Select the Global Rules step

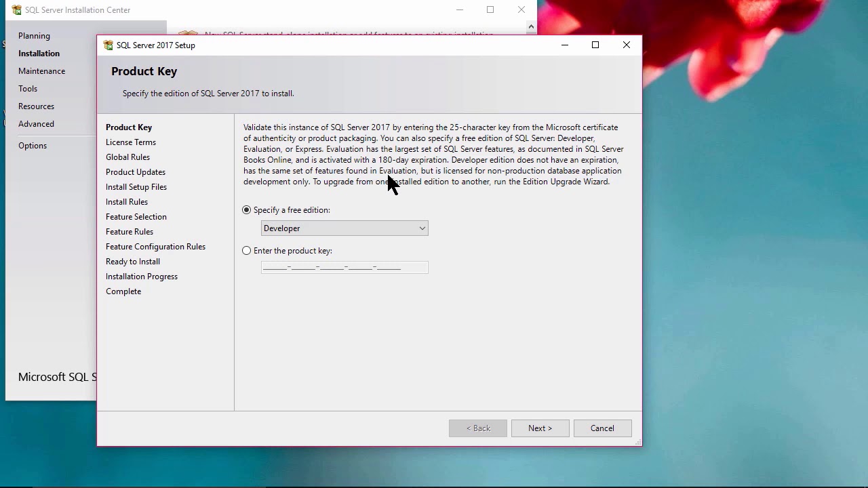pos(127,157)
